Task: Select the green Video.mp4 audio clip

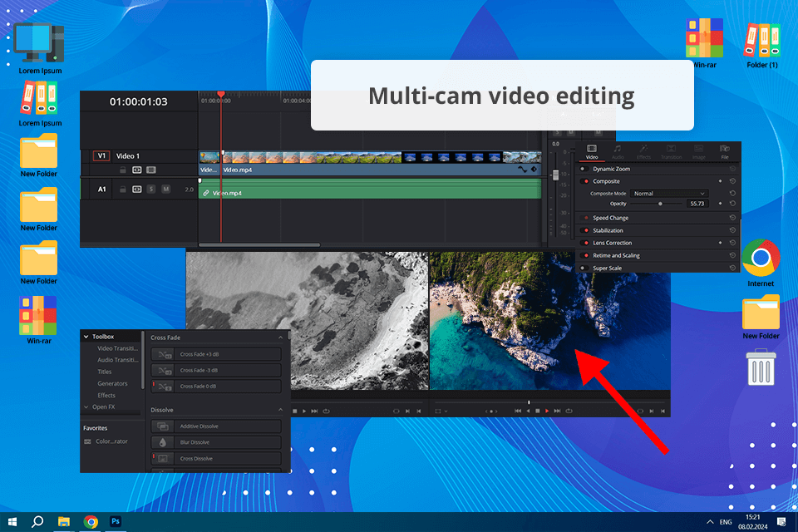Action: pos(370,189)
